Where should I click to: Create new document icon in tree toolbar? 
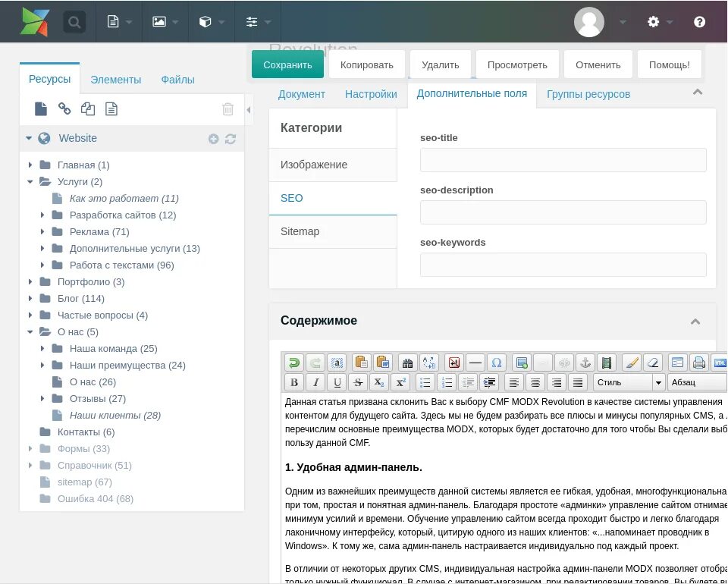click(41, 108)
